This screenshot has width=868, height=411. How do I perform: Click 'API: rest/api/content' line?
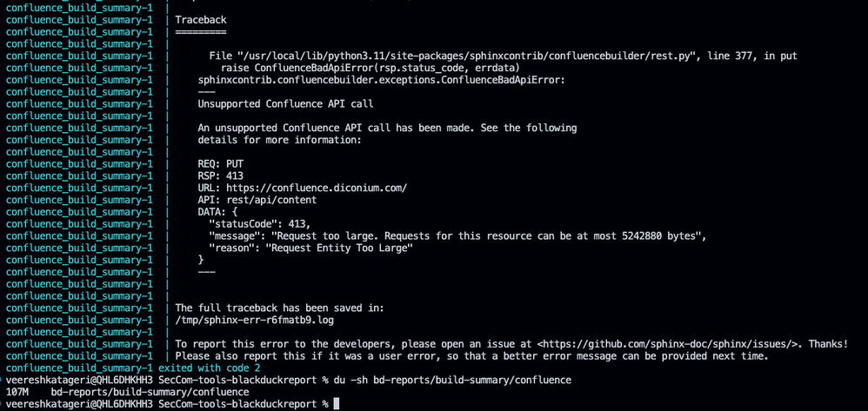click(257, 200)
